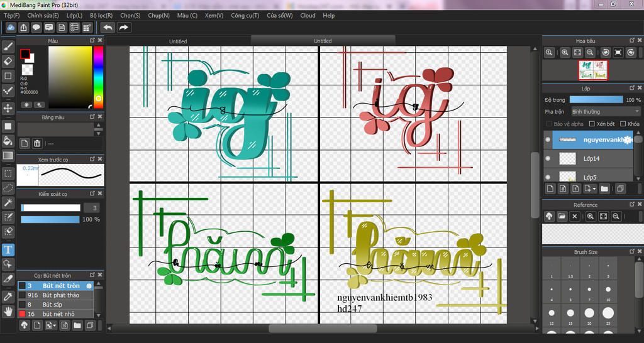This screenshot has height=343, width=644.
Task: Open the Công cụ(T) menu
Action: coord(245,16)
